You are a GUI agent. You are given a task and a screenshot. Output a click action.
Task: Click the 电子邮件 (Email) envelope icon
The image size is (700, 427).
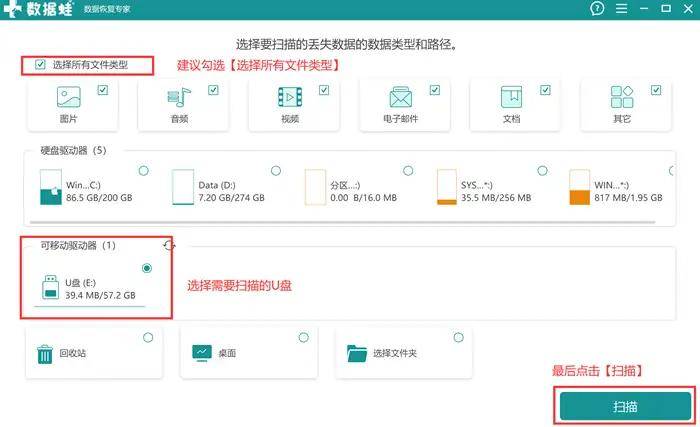point(401,98)
